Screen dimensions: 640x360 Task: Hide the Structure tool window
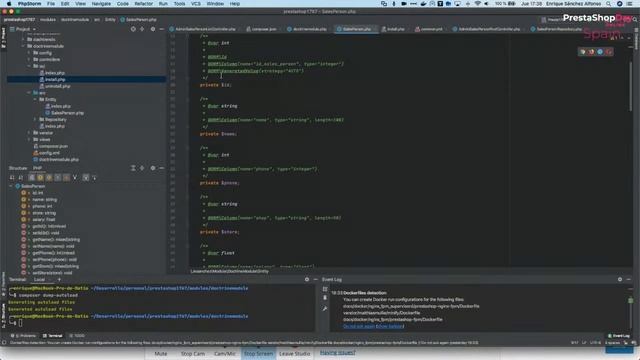[162, 168]
